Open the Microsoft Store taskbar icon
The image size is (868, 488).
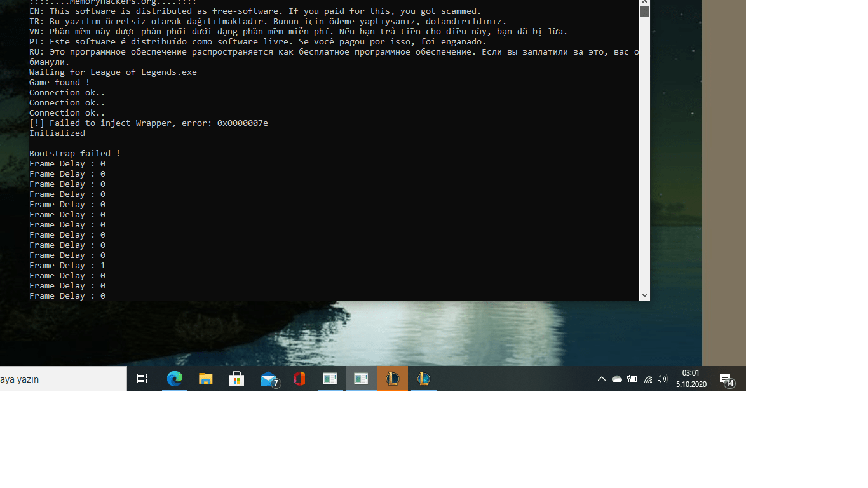tap(237, 379)
